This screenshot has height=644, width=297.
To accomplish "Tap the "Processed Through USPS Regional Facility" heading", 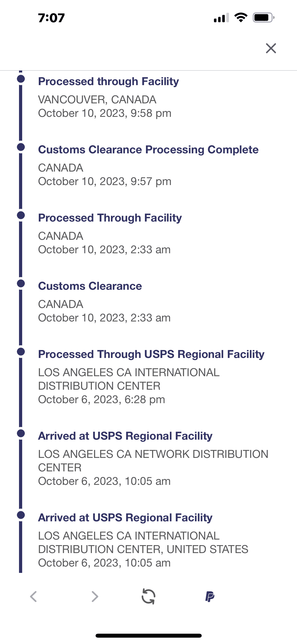I will [x=151, y=354].
